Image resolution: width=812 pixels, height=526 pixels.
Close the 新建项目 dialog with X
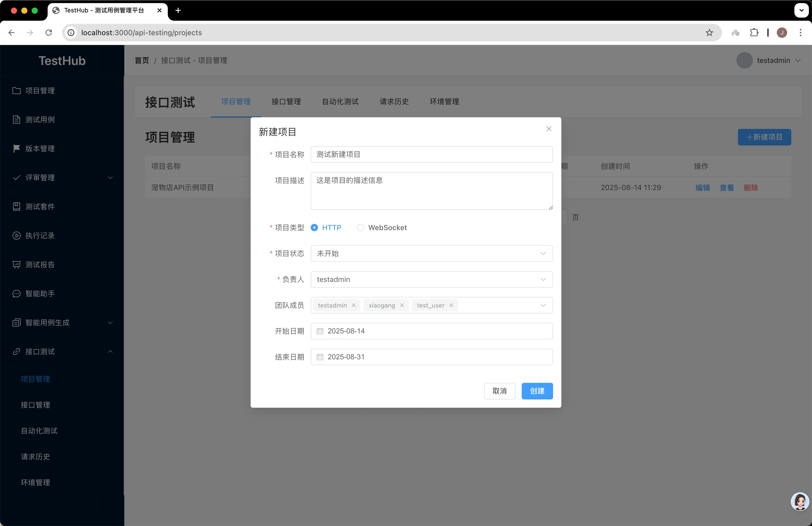pyautogui.click(x=549, y=129)
